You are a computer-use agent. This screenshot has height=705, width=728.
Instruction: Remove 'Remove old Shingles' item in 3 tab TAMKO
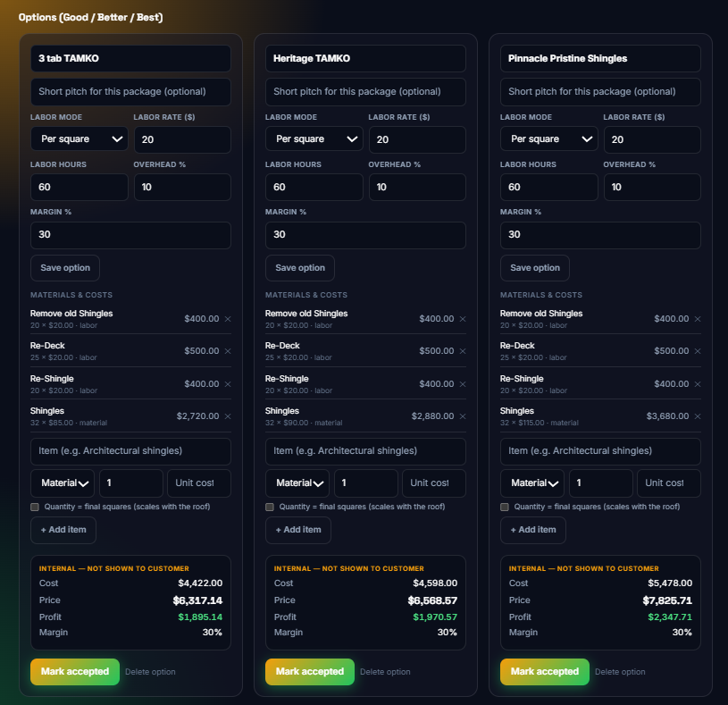coord(228,319)
